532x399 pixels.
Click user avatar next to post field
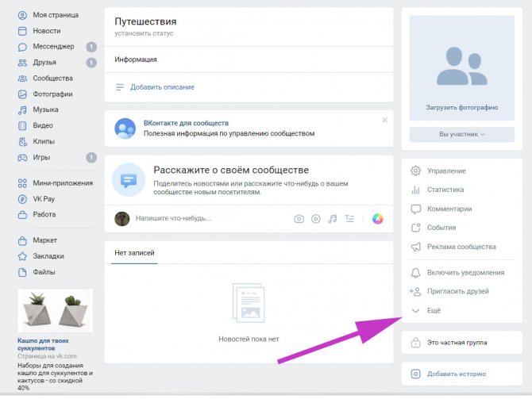121,219
